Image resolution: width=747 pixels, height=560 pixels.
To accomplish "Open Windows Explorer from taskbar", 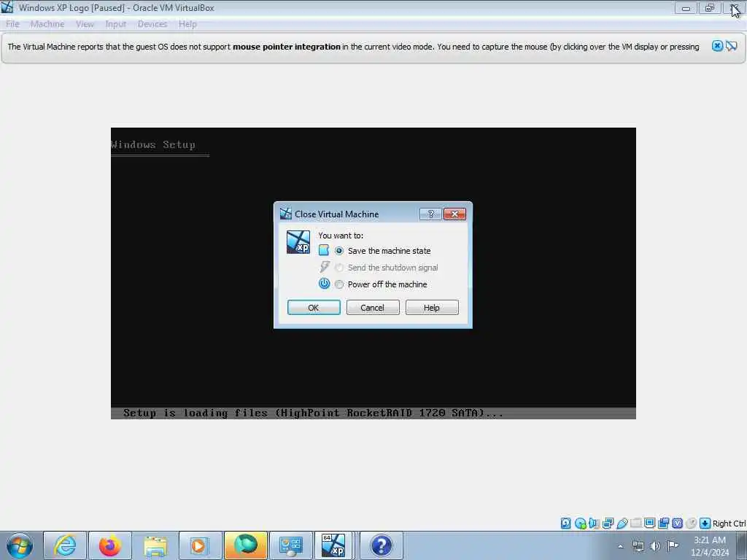I will click(155, 545).
